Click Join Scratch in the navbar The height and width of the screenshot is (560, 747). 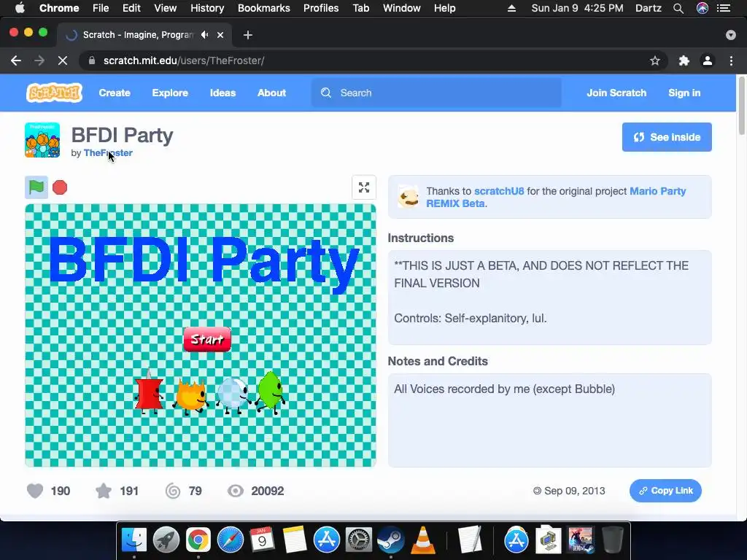pyautogui.click(x=616, y=93)
